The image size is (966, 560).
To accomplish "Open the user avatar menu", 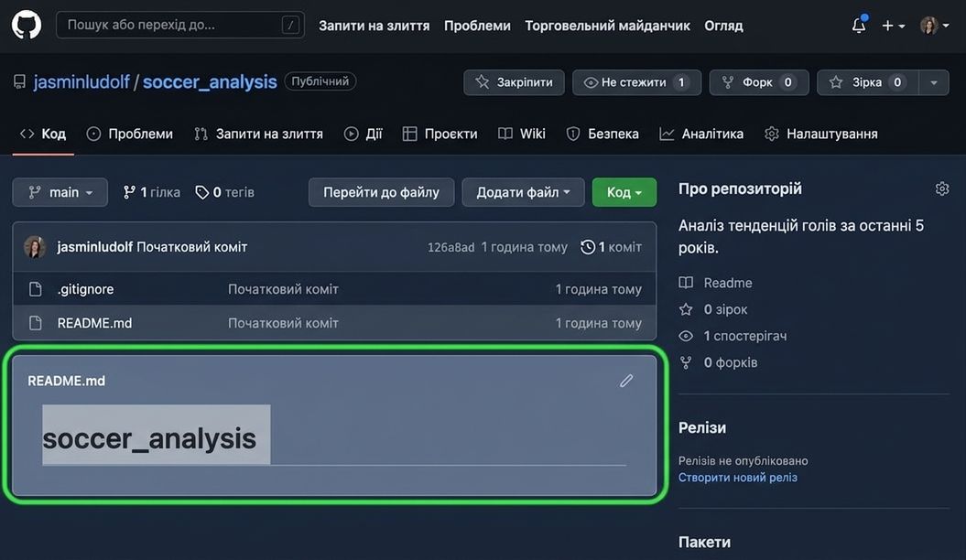I will (x=934, y=26).
